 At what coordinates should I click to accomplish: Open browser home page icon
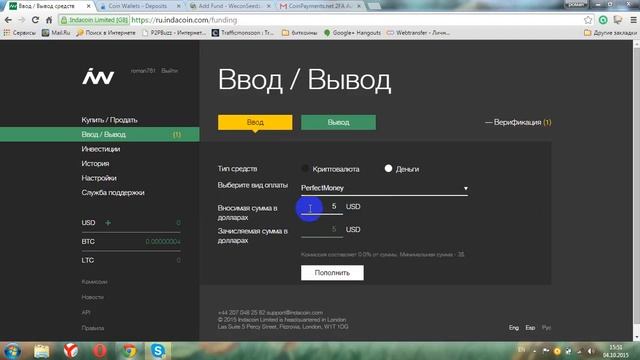coord(49,20)
